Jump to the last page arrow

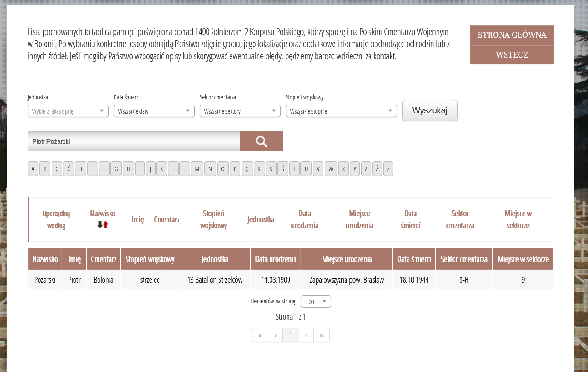[x=321, y=335]
